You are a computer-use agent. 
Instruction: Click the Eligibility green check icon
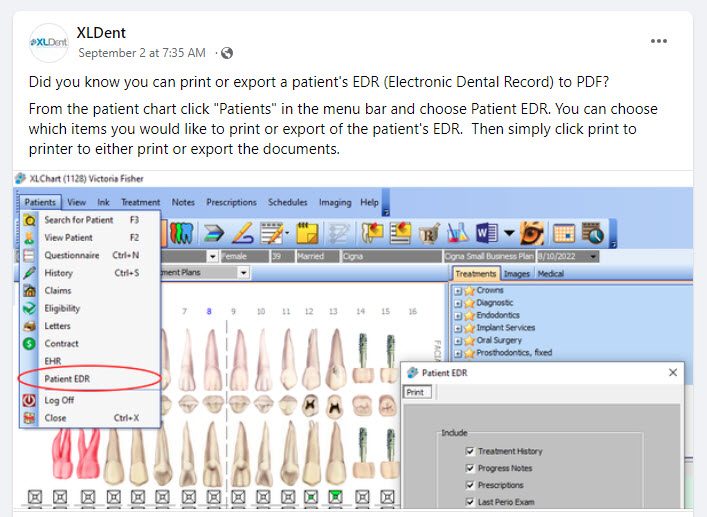(29, 308)
